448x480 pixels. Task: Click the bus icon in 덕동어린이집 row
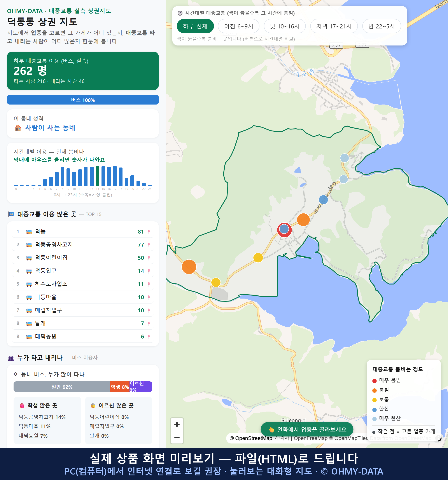click(29, 258)
